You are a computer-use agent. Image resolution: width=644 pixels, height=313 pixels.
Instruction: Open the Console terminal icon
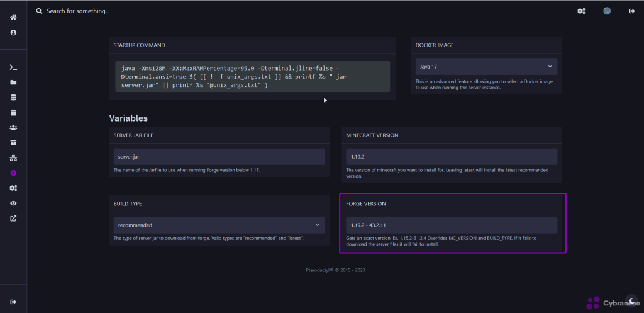[x=13, y=67]
